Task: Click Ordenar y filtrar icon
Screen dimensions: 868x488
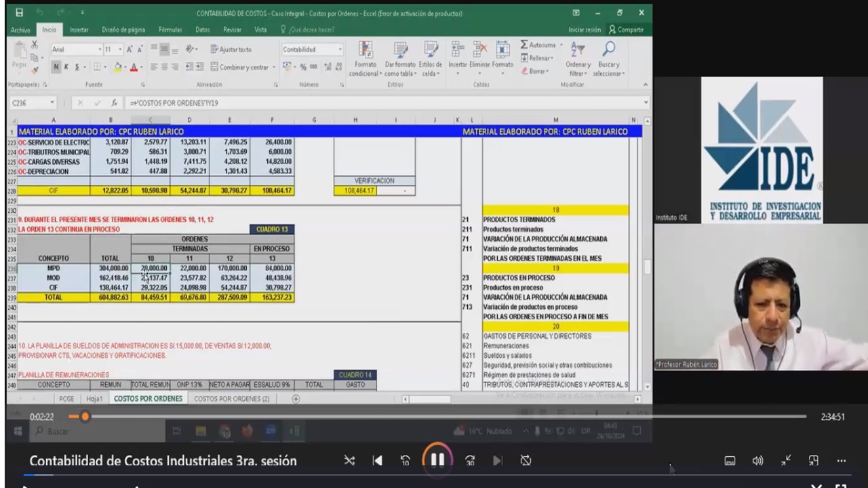Action: (578, 50)
